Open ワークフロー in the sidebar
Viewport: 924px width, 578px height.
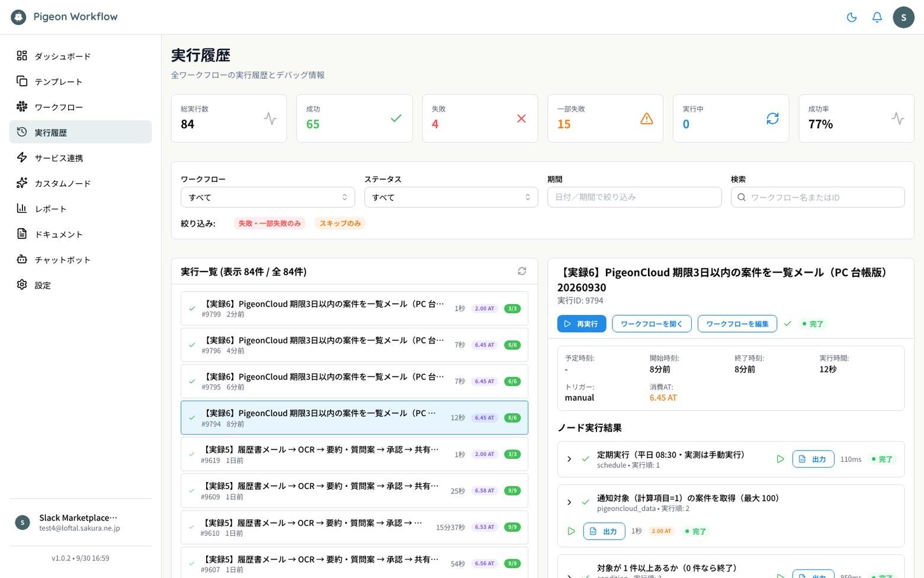point(81,107)
